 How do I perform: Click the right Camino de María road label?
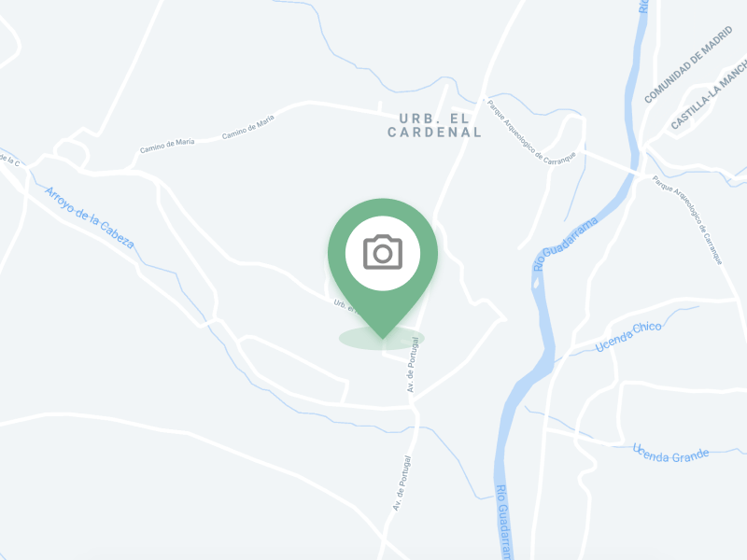(248, 127)
